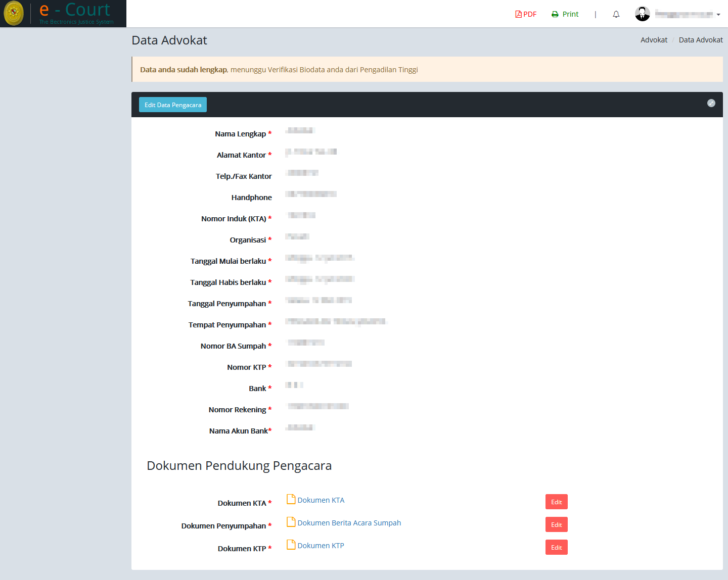Edit the Dokumen Penyumpahan upload
This screenshot has height=580, width=728.
coord(556,524)
